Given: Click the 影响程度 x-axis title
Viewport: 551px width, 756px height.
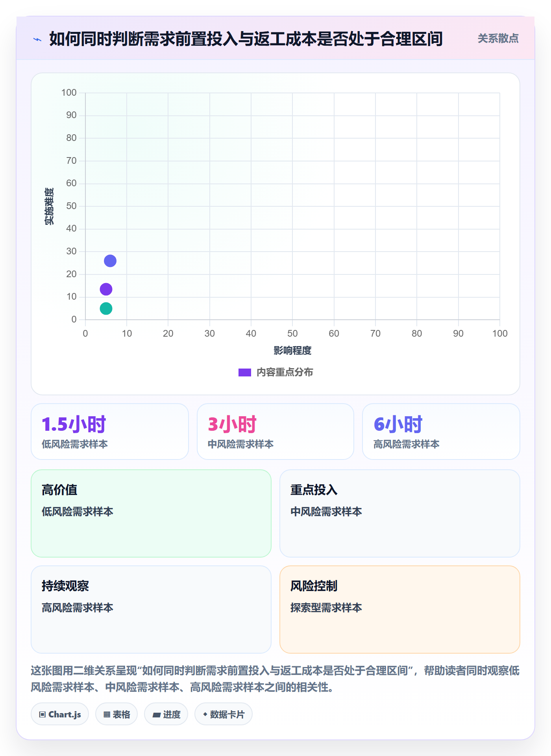Looking at the screenshot, I should (292, 350).
